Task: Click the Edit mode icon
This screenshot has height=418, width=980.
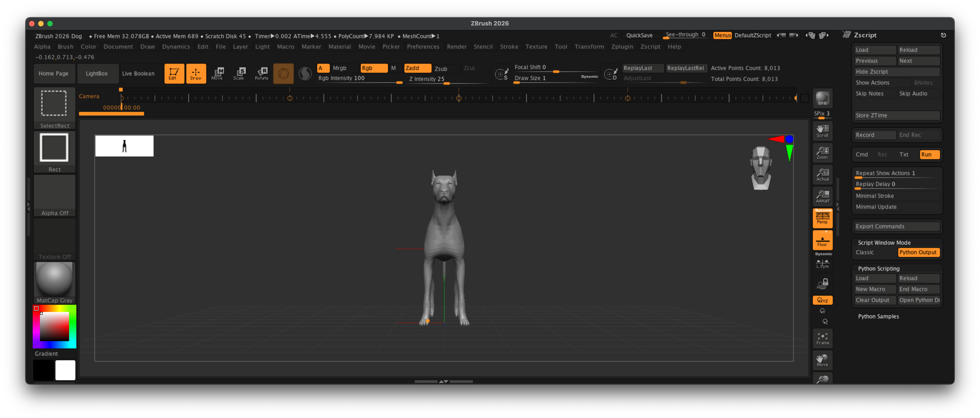Action: point(174,73)
